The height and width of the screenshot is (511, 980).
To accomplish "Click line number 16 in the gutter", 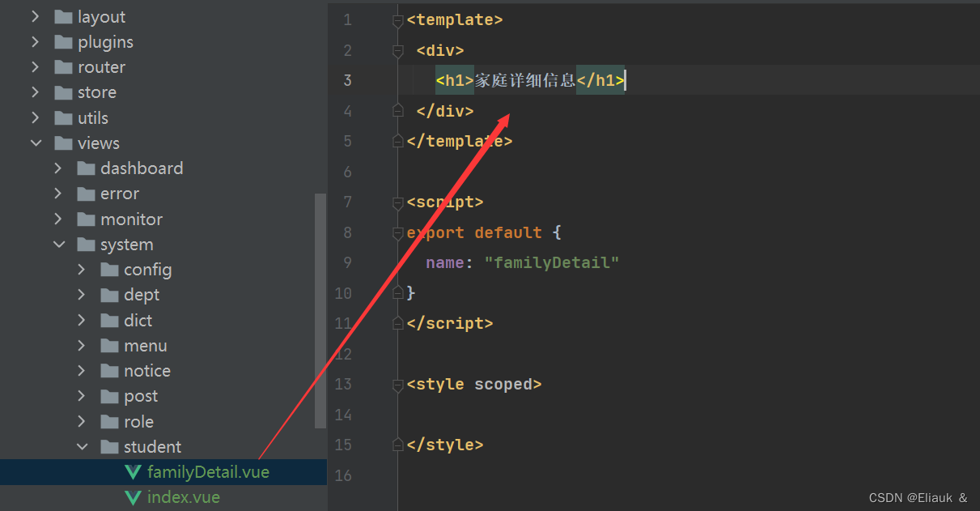I will [x=343, y=475].
